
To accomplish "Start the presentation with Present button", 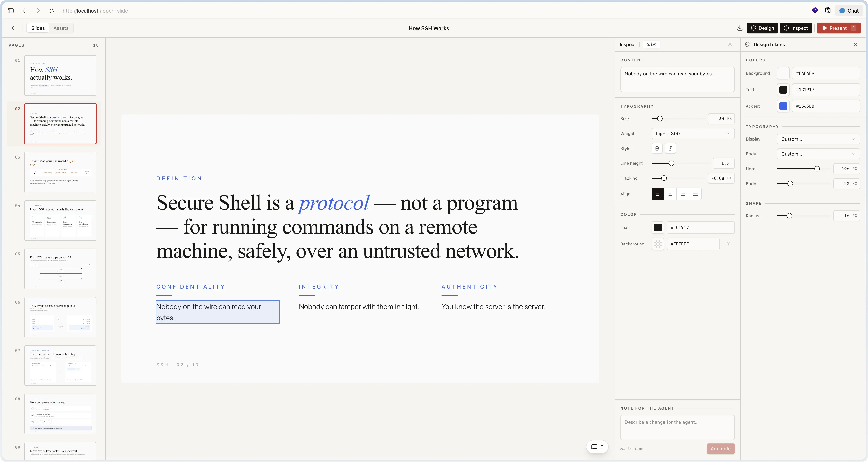I will (839, 28).
